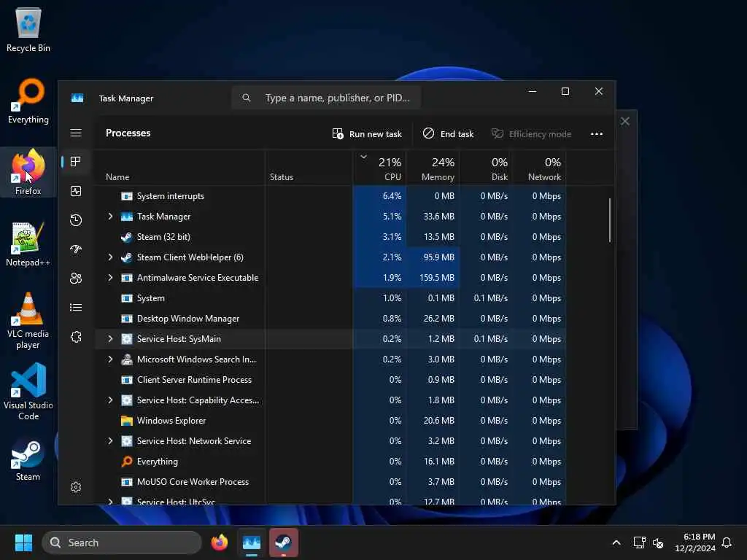This screenshot has height=560, width=747.
Task: Sort by the CPU column header
Action: 379,168
